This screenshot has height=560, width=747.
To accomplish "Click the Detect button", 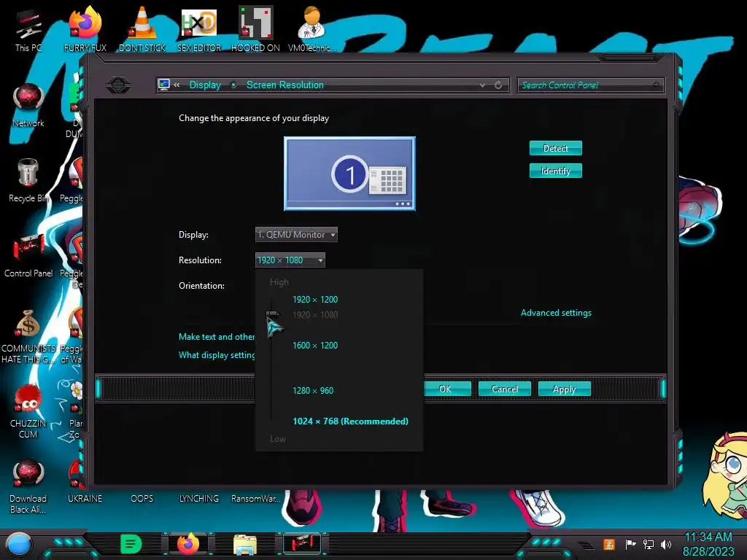I will point(555,148).
